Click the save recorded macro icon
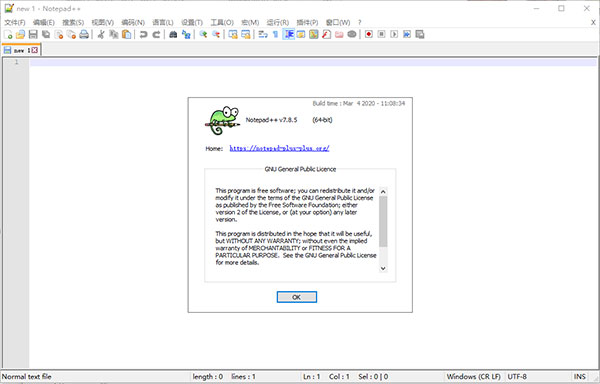This screenshot has height=384, width=600. 420,35
